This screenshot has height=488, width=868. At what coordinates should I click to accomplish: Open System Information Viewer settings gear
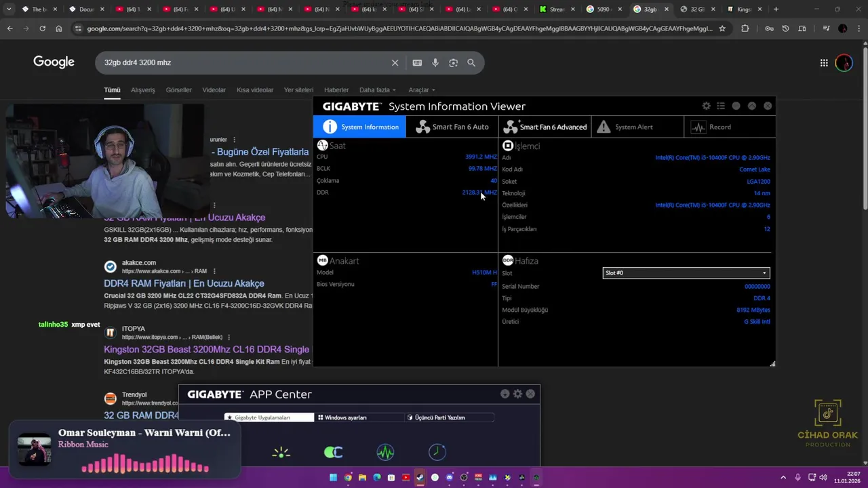[706, 106]
